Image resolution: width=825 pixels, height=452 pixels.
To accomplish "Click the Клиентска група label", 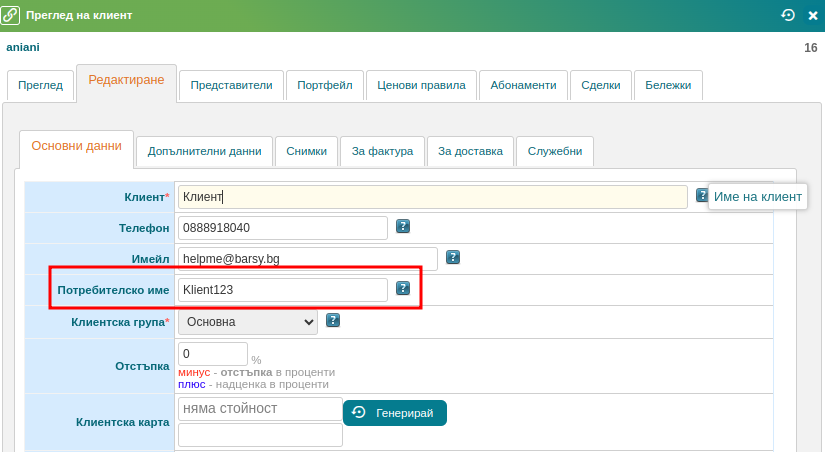I will click(x=120, y=322).
